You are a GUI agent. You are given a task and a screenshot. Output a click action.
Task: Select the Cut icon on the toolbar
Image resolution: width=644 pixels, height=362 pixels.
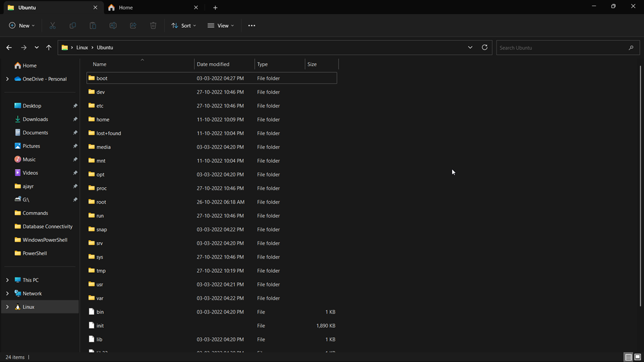click(52, 25)
